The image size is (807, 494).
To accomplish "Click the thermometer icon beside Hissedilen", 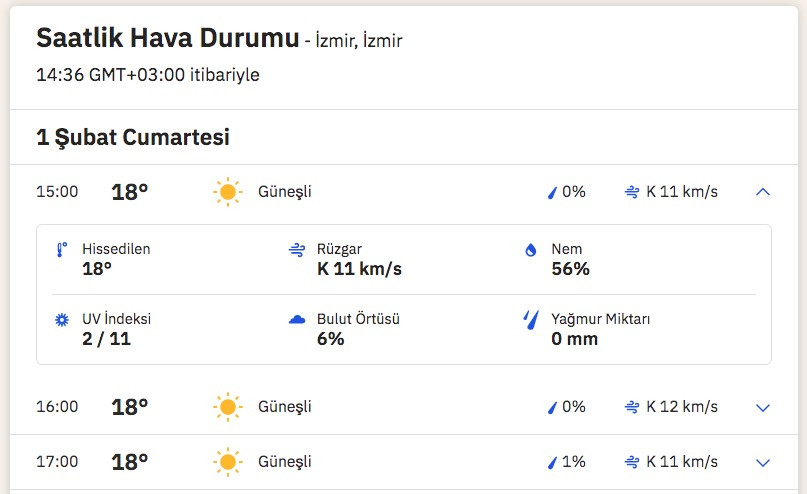I will [x=62, y=250].
